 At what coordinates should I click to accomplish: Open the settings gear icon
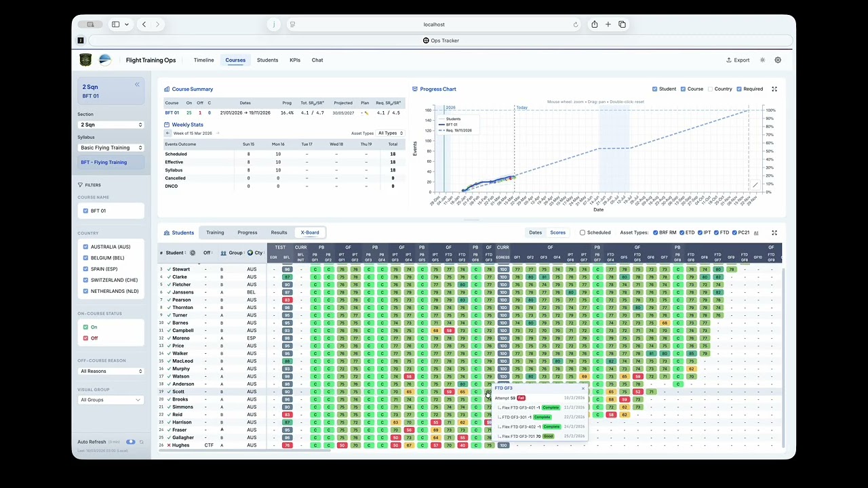point(778,60)
